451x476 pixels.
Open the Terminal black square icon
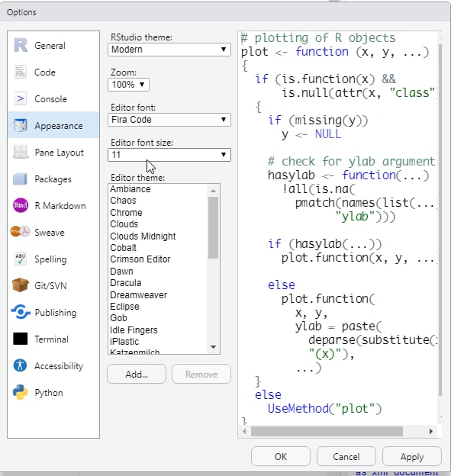tap(21, 339)
